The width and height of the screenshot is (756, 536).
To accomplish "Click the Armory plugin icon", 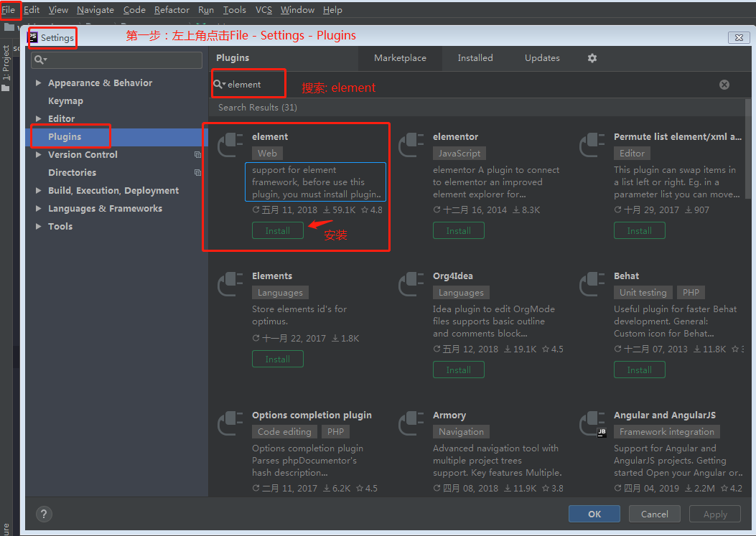I will click(x=411, y=423).
